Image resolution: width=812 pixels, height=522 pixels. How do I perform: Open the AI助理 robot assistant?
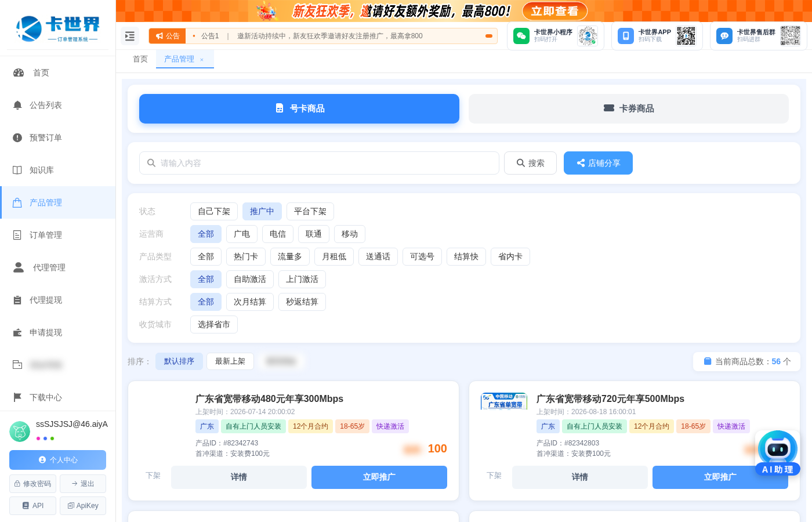(x=778, y=453)
